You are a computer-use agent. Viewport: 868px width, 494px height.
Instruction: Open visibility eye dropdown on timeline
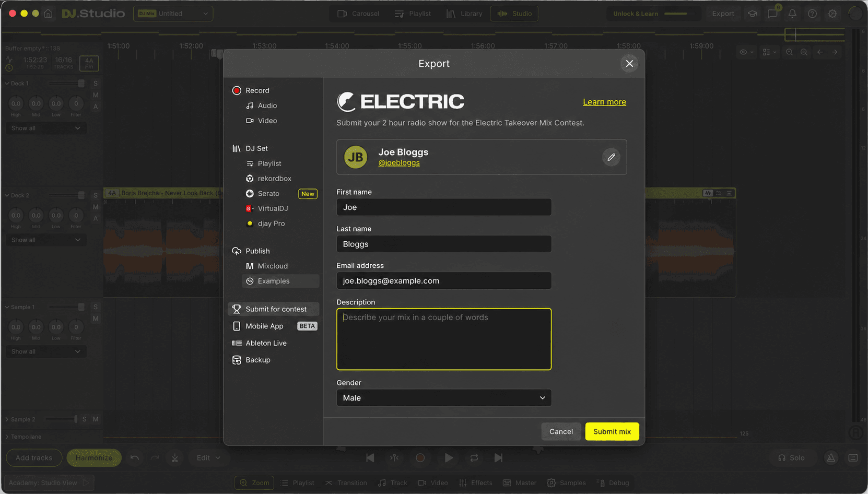click(746, 52)
